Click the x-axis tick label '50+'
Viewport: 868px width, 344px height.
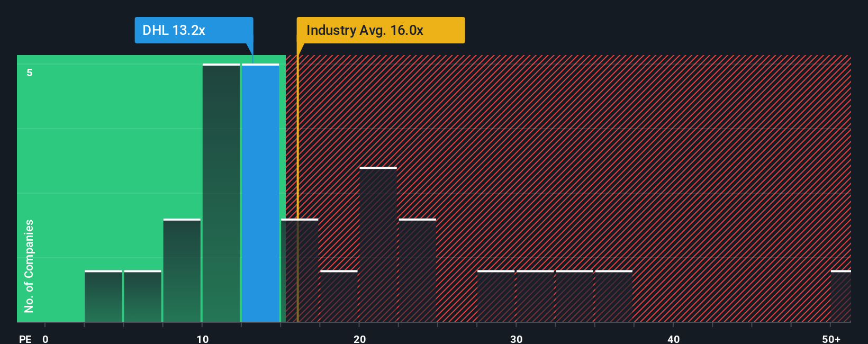click(x=831, y=339)
